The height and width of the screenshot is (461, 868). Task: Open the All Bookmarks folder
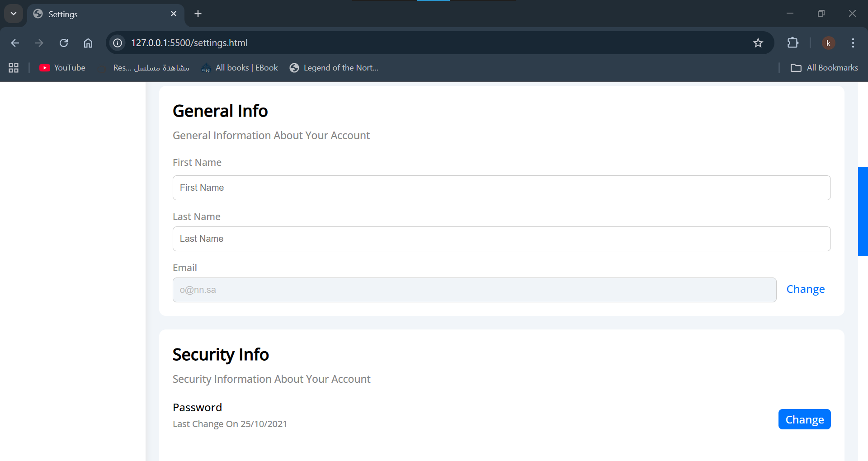pos(824,68)
